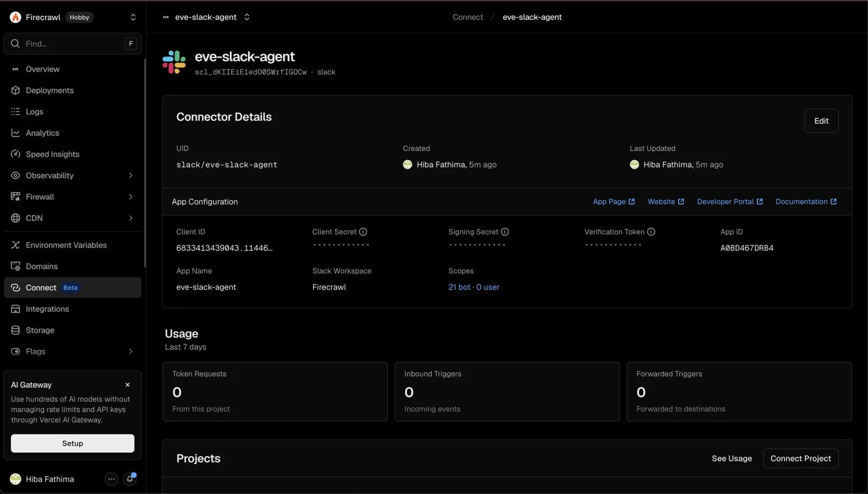Viewport: 868px width, 494px height.
Task: Click the Analytics chart icon
Action: [15, 133]
